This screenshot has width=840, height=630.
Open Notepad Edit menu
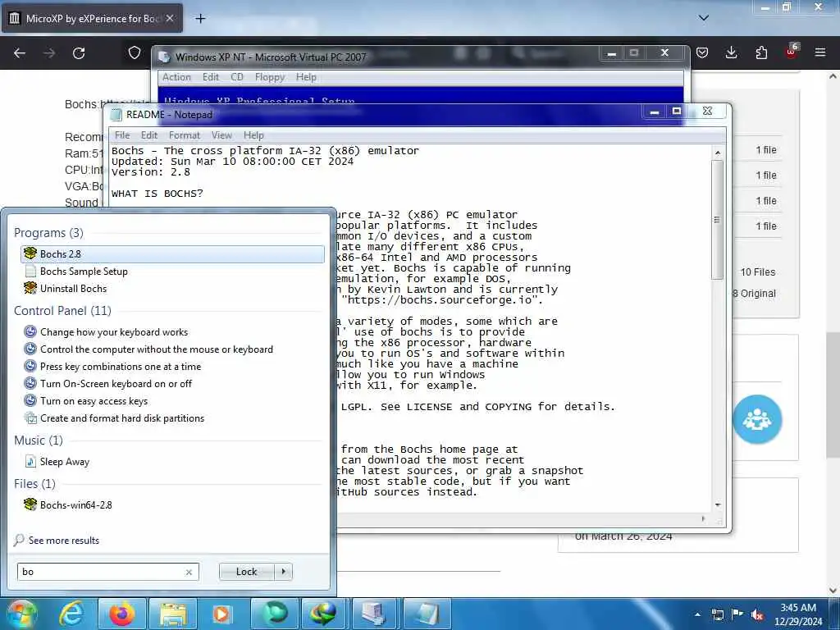(149, 135)
